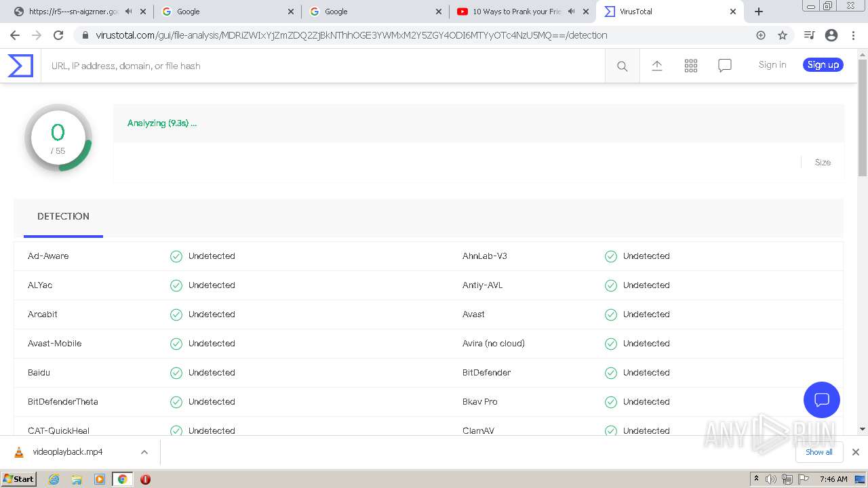Click the Analyzing status text
This screenshot has width=868, height=488.
[x=162, y=123]
